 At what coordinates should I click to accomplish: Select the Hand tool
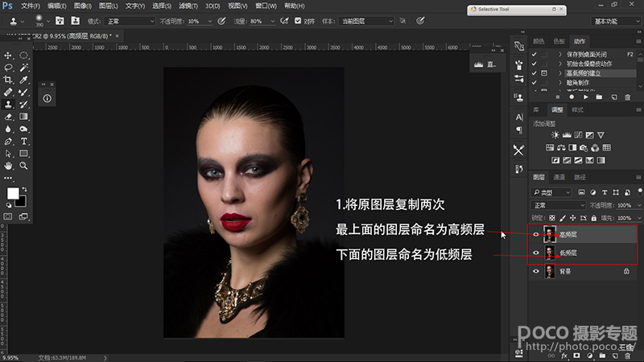(8, 165)
